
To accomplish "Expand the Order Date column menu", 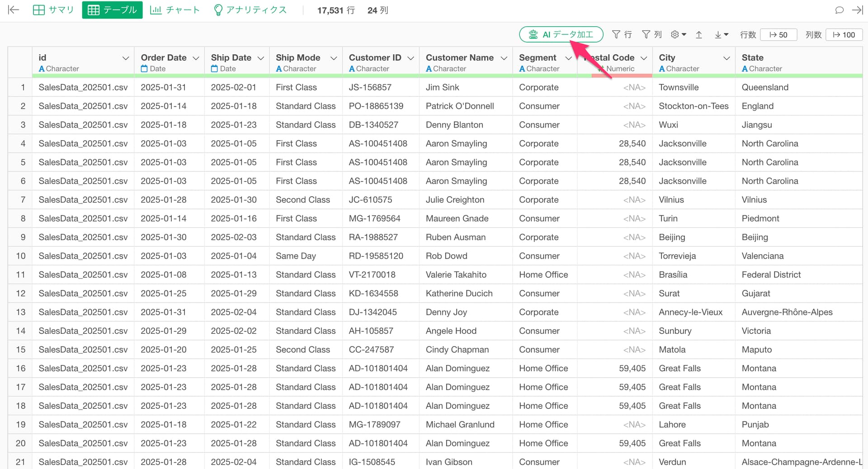I will 196,58.
